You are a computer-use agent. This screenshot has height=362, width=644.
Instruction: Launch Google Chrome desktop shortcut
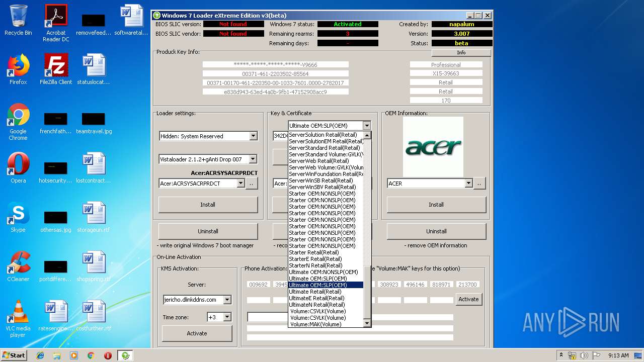[x=18, y=122]
